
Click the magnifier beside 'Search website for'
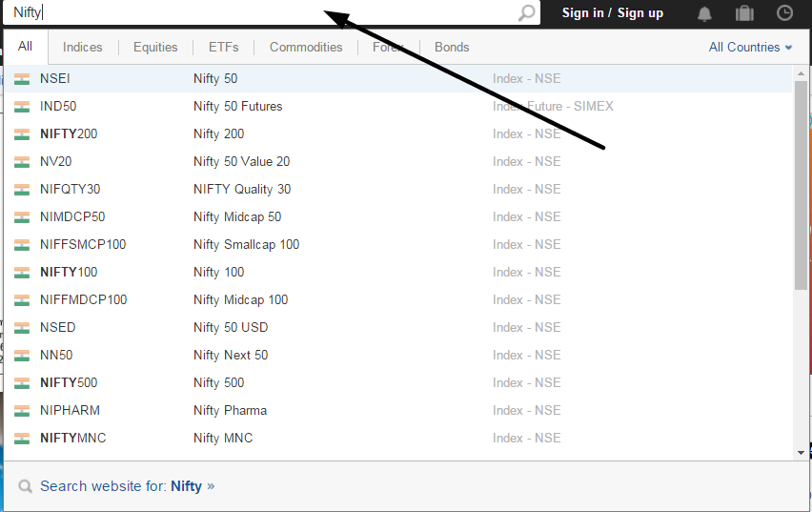tap(25, 486)
